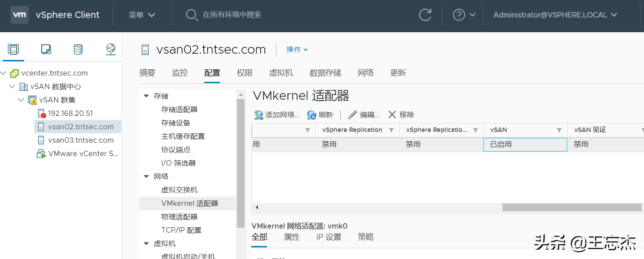Select vcenter.tntsec.com in the tree
The height and width of the screenshot is (259, 644).
point(55,73)
